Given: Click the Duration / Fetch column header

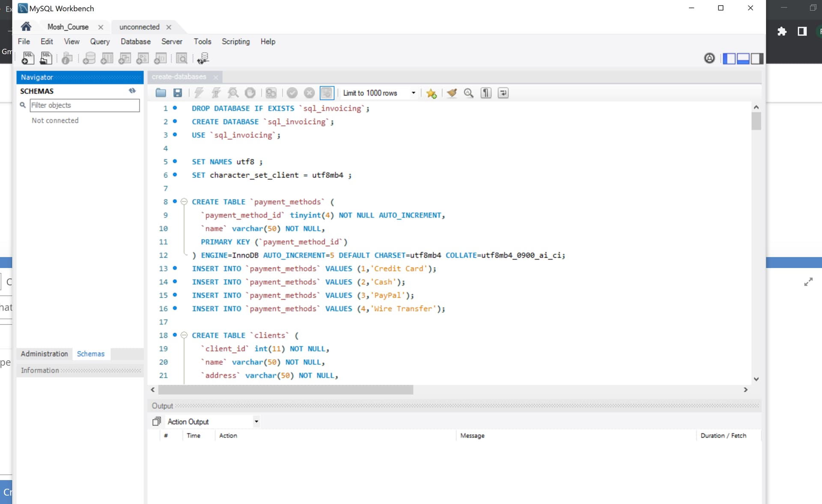Looking at the screenshot, I should pos(723,435).
